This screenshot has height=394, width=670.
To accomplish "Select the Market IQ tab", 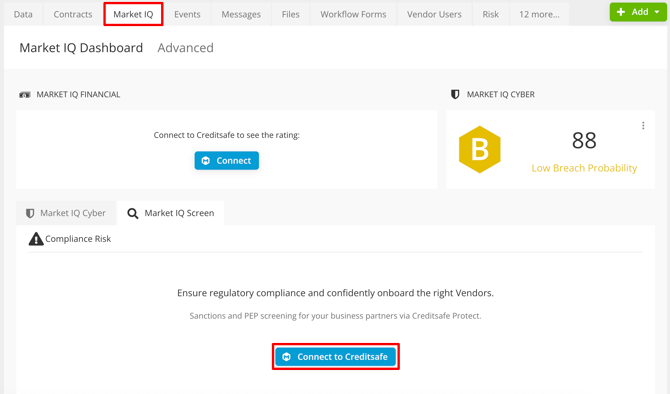I will 133,15.
